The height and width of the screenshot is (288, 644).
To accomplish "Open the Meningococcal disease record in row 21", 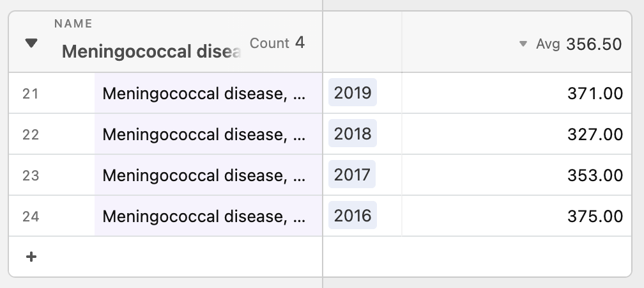I will tap(208, 93).
